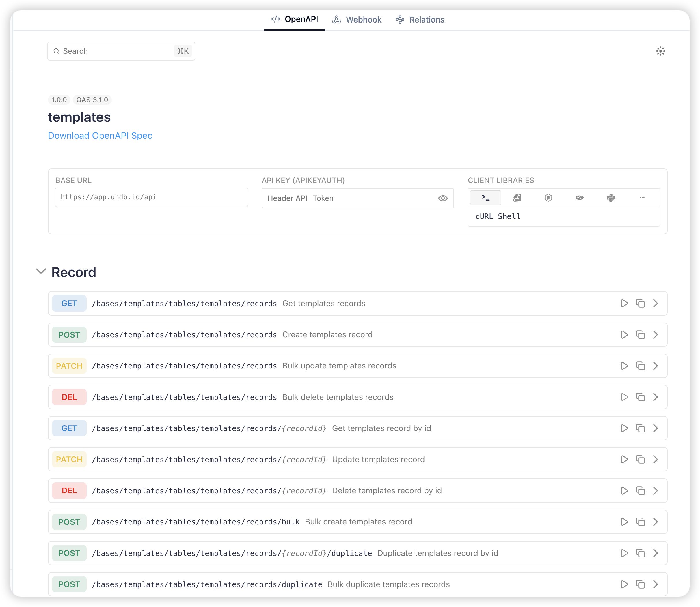The image size is (700, 607).
Task: Switch to the Relations tab
Action: pos(426,19)
